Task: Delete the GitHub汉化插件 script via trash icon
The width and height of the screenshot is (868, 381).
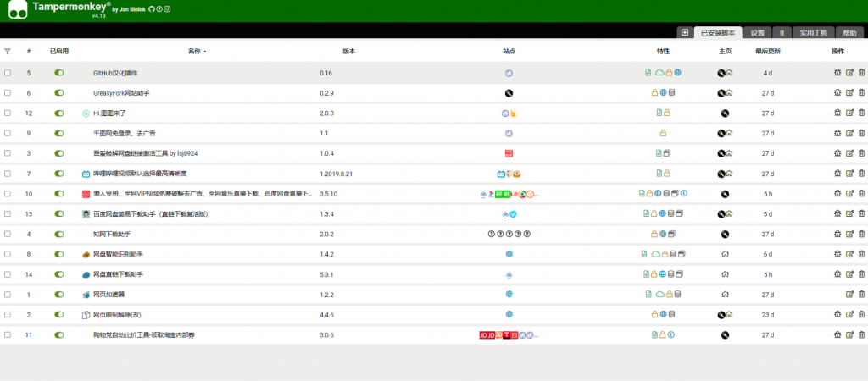Action: pos(861,73)
